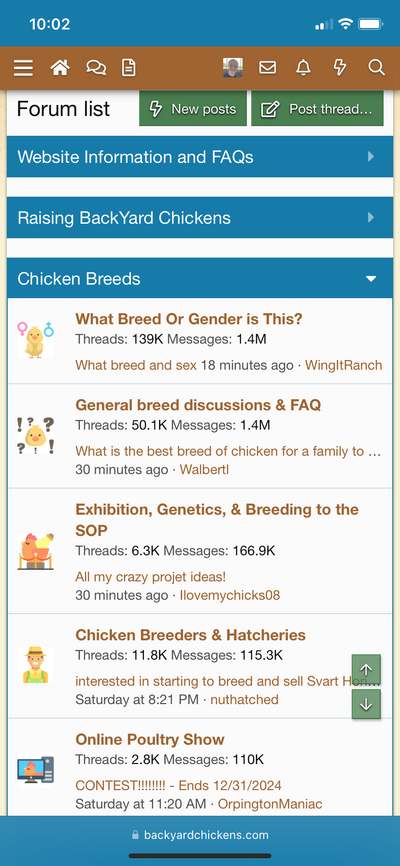Open the user profile avatar
The height and width of the screenshot is (866, 400).
click(233, 68)
